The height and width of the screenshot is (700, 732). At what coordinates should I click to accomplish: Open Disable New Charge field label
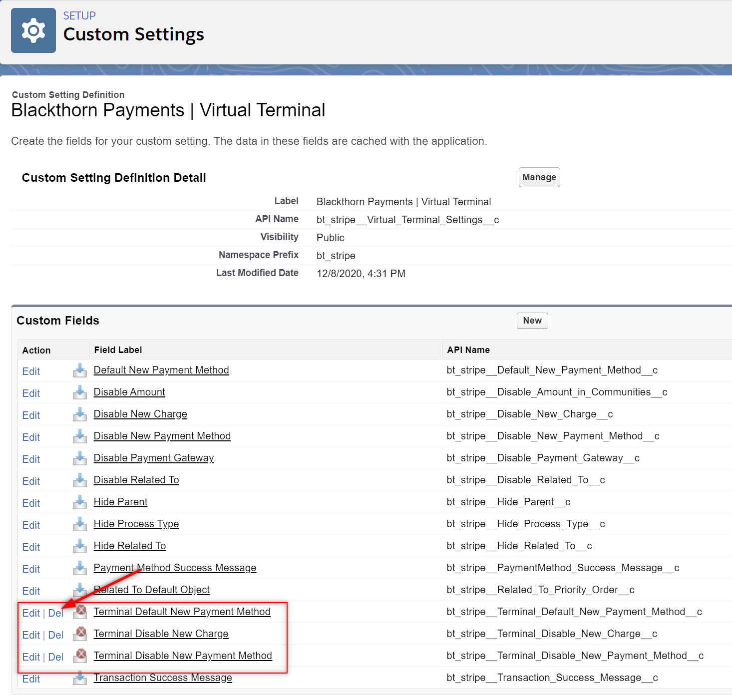pos(140,414)
